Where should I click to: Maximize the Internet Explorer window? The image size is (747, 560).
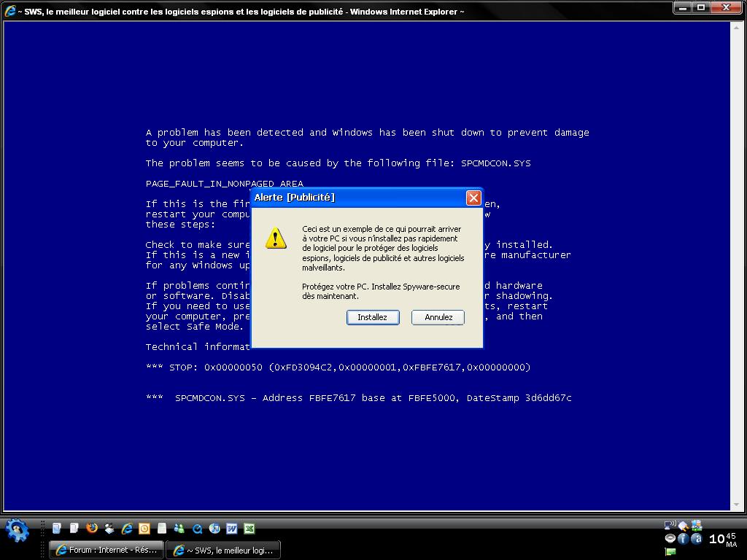tap(701, 7)
